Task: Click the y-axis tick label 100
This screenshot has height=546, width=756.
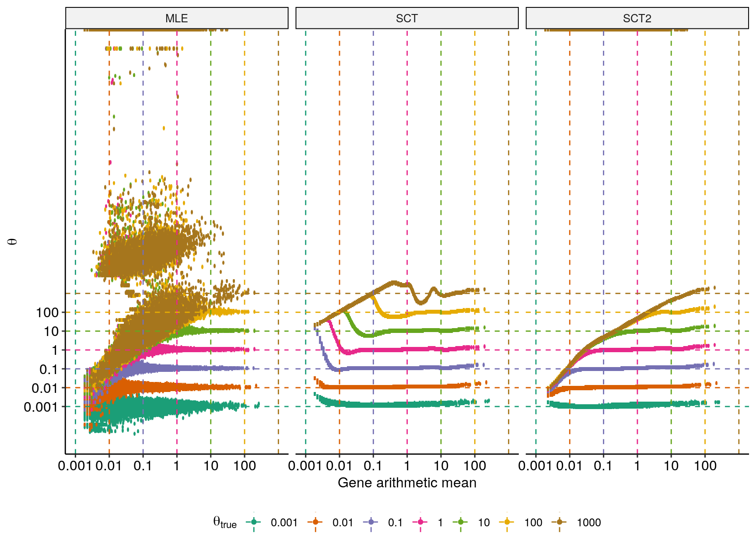Action: pyautogui.click(x=47, y=313)
